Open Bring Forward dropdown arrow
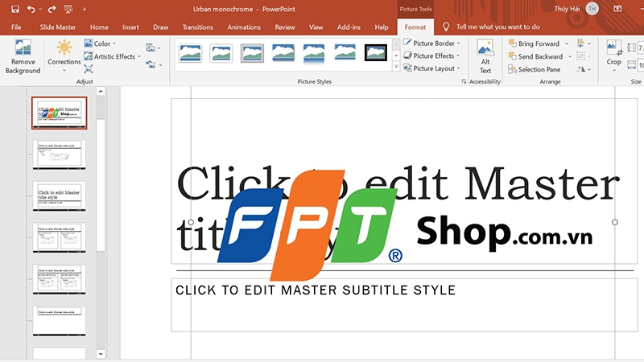 567,43
